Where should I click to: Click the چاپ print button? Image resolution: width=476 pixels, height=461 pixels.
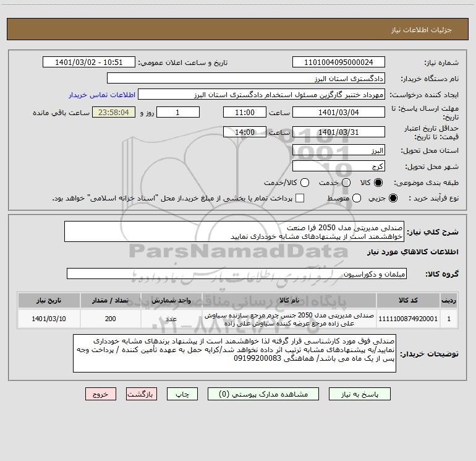pos(182,394)
